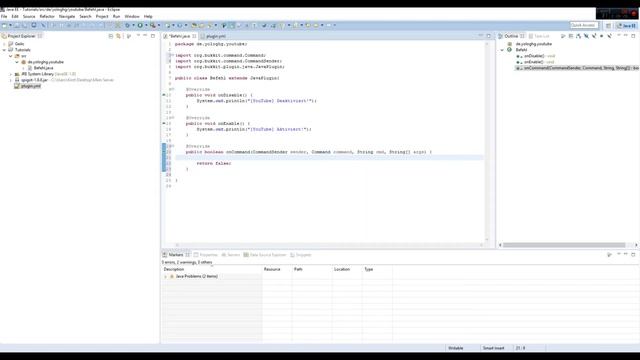Viewport: 640px width, 360px height.
Task: Open the Run menu
Action: coord(116,16)
